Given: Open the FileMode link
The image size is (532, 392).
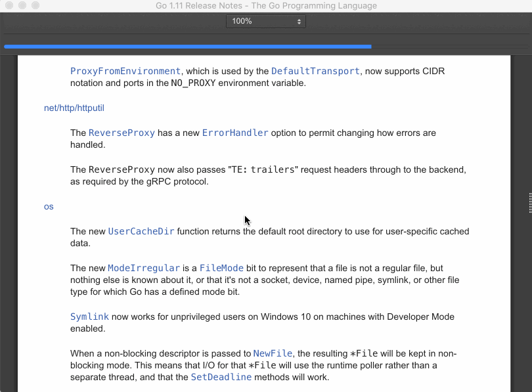Looking at the screenshot, I should (221, 269).
